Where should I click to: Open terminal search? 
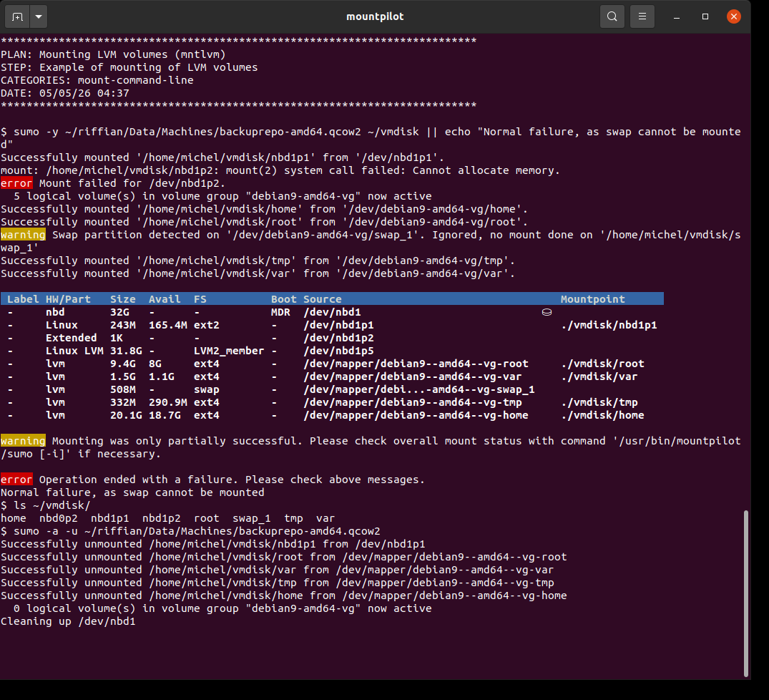(612, 16)
